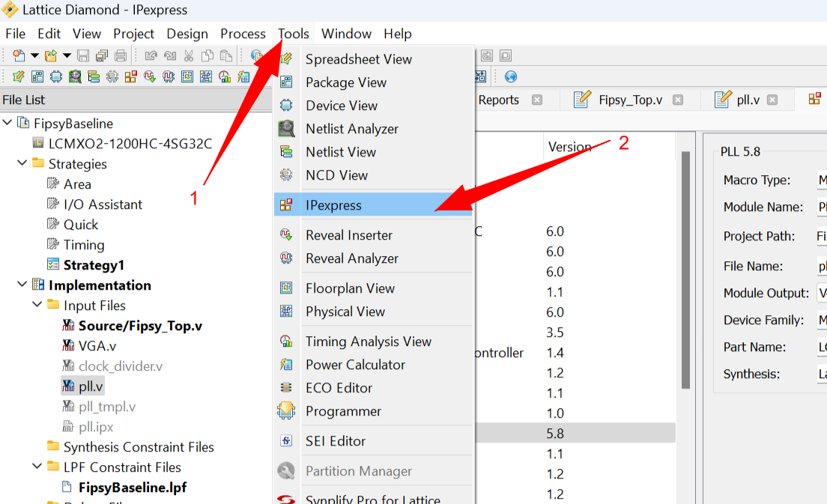Select Strategy1 in File List
This screenshot has height=504, width=827.
(x=94, y=264)
